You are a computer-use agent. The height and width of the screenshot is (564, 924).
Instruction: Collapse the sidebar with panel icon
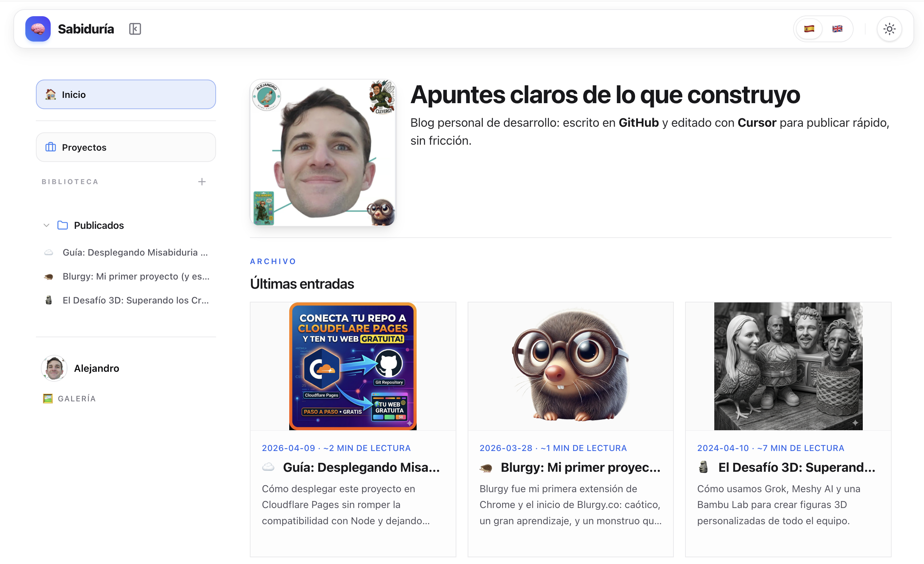coord(135,29)
